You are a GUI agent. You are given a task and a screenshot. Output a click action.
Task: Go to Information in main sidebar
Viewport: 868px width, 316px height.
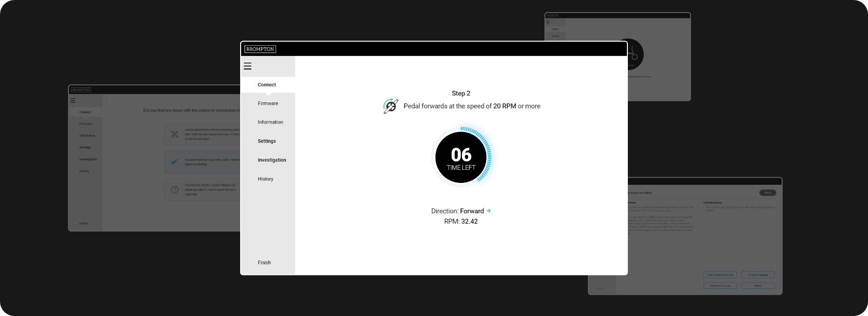270,122
